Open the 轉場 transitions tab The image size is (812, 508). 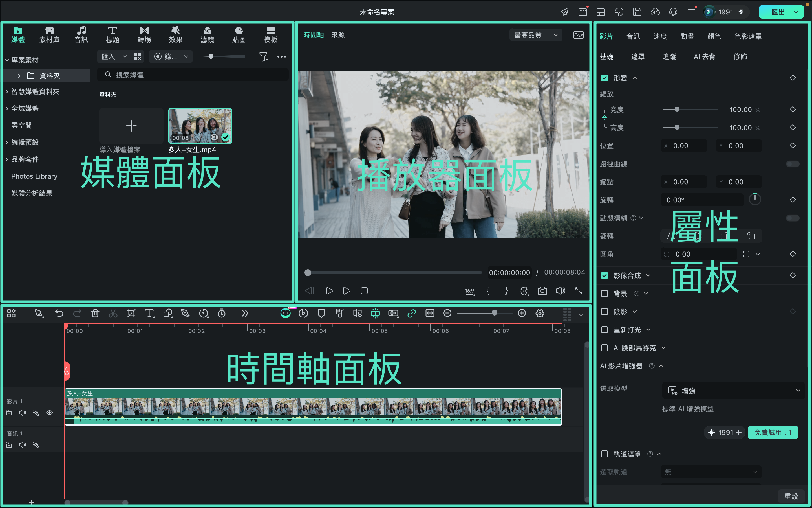click(x=144, y=35)
